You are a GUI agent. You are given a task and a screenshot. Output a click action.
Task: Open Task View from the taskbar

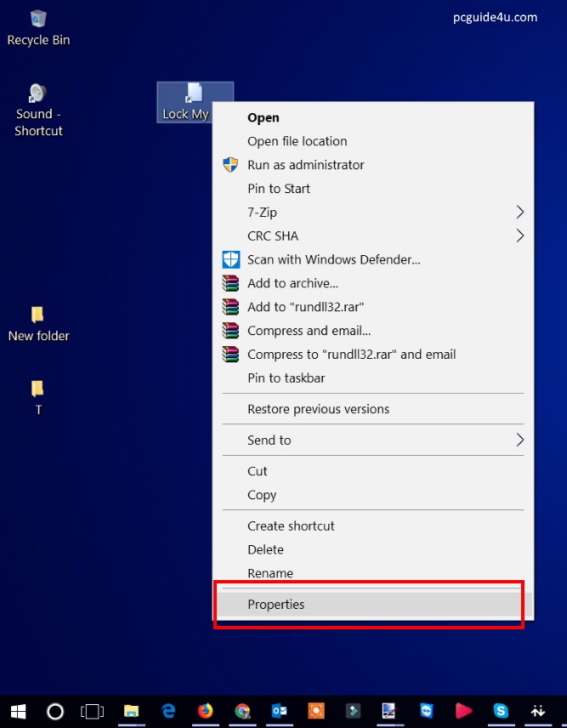(92, 711)
